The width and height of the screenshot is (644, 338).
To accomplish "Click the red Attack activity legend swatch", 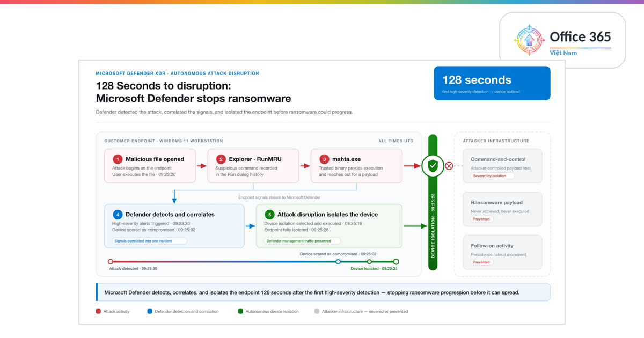I will pos(98,311).
